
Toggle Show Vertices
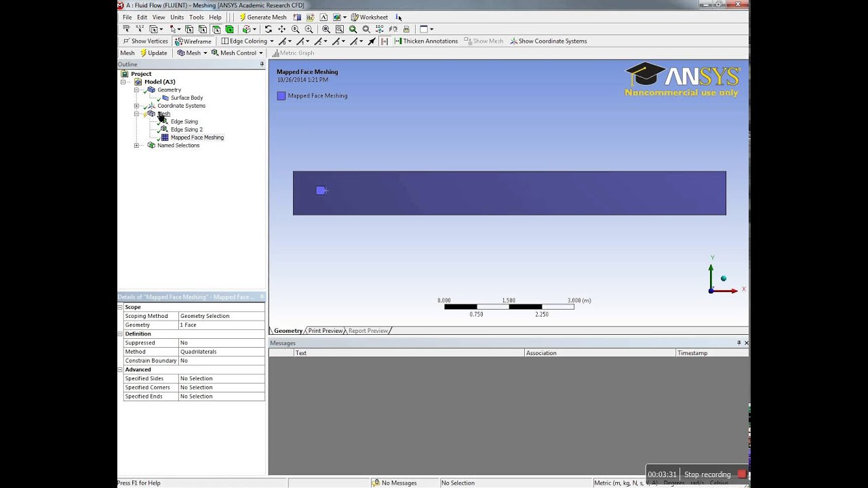point(144,41)
